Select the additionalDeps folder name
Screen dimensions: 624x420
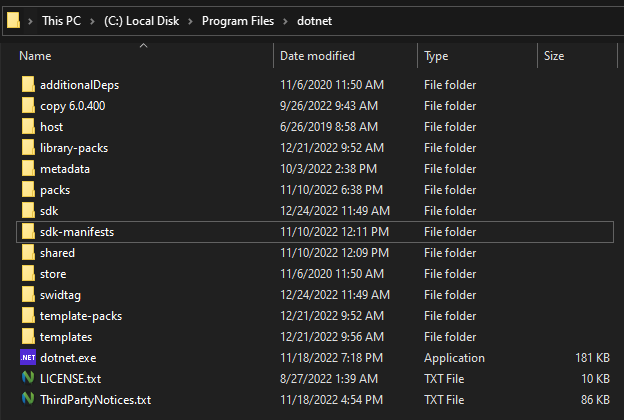(x=80, y=85)
